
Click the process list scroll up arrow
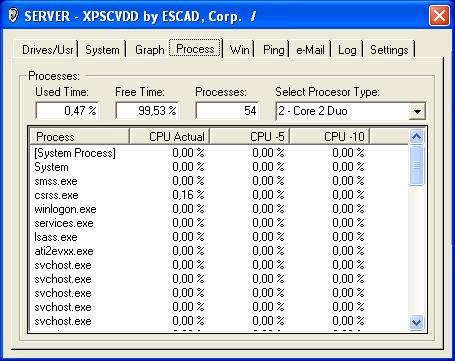417,136
